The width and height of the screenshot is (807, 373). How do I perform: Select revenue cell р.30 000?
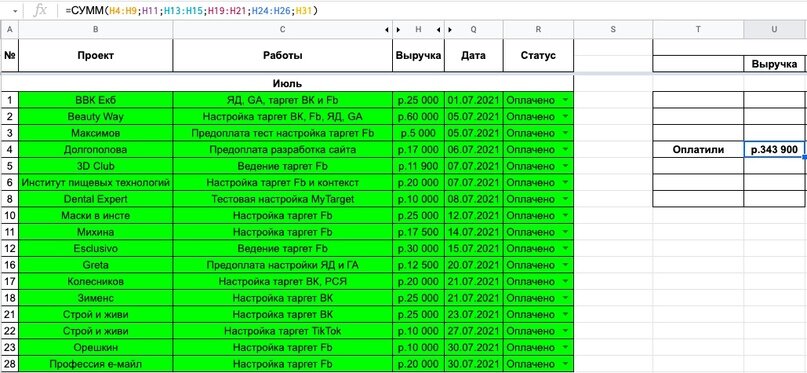point(418,248)
